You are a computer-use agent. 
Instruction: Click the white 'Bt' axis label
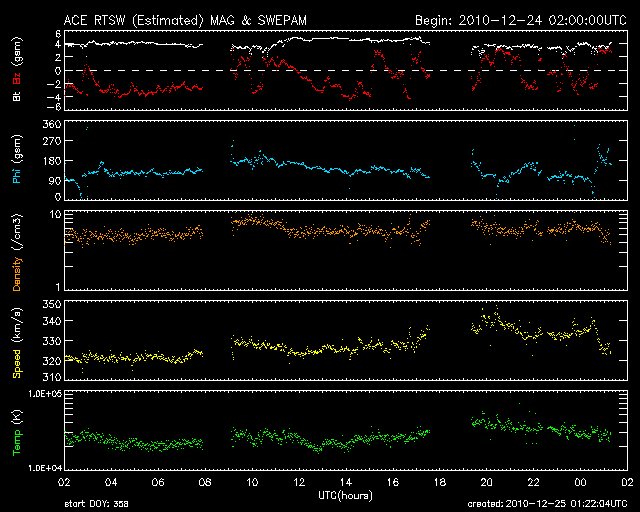tap(17, 96)
